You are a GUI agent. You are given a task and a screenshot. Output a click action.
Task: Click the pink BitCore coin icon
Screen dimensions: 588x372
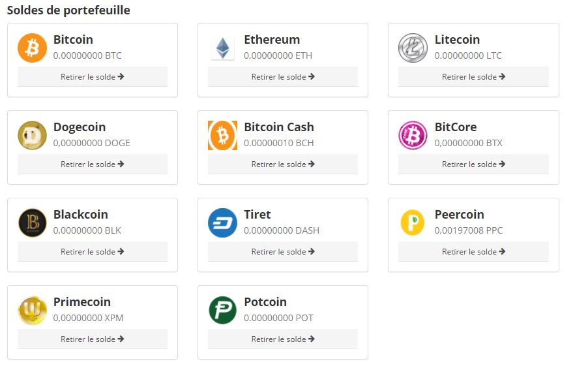(x=413, y=136)
